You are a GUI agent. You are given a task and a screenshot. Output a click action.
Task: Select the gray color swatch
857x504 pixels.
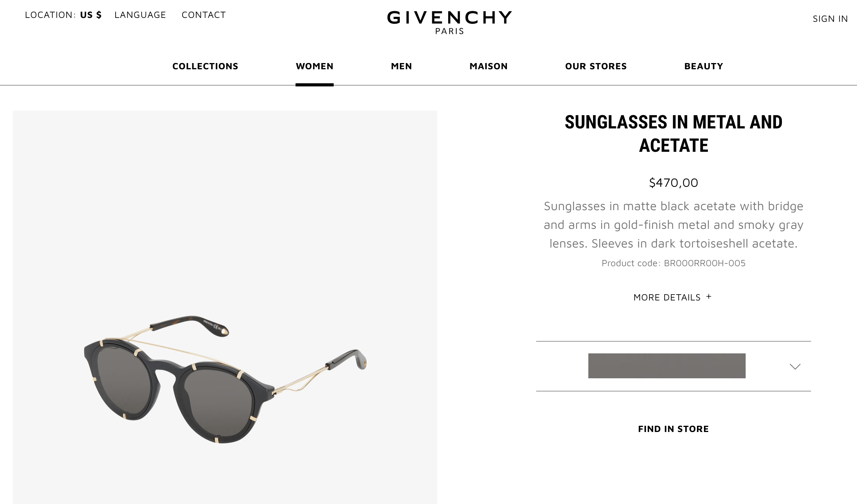(x=667, y=366)
